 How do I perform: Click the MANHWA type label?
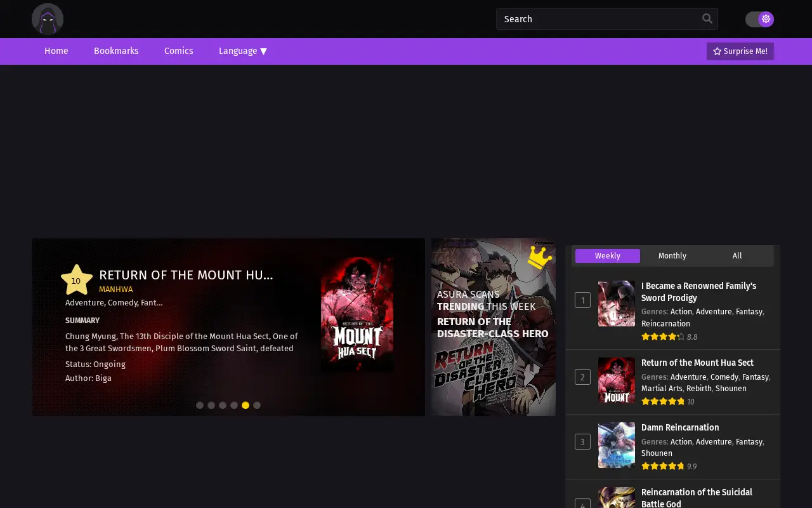click(116, 290)
